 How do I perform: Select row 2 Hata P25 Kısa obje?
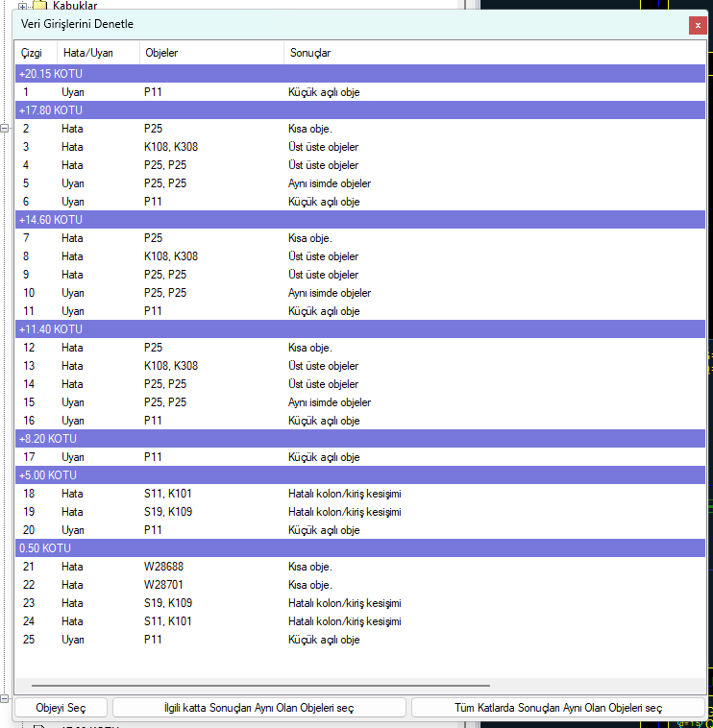point(360,129)
